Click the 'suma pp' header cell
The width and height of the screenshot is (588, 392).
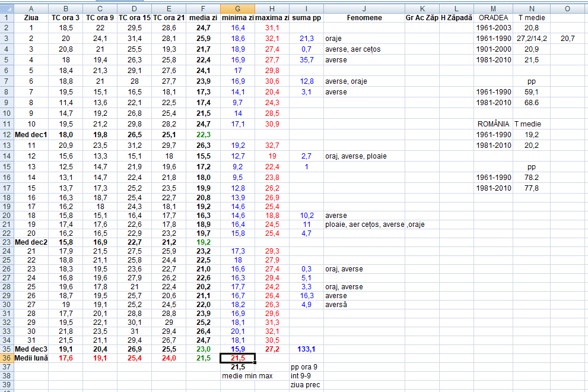click(x=306, y=18)
